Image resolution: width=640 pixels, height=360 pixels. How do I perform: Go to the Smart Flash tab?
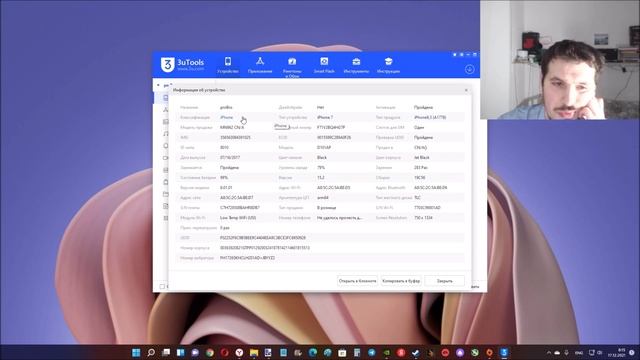[x=324, y=65]
